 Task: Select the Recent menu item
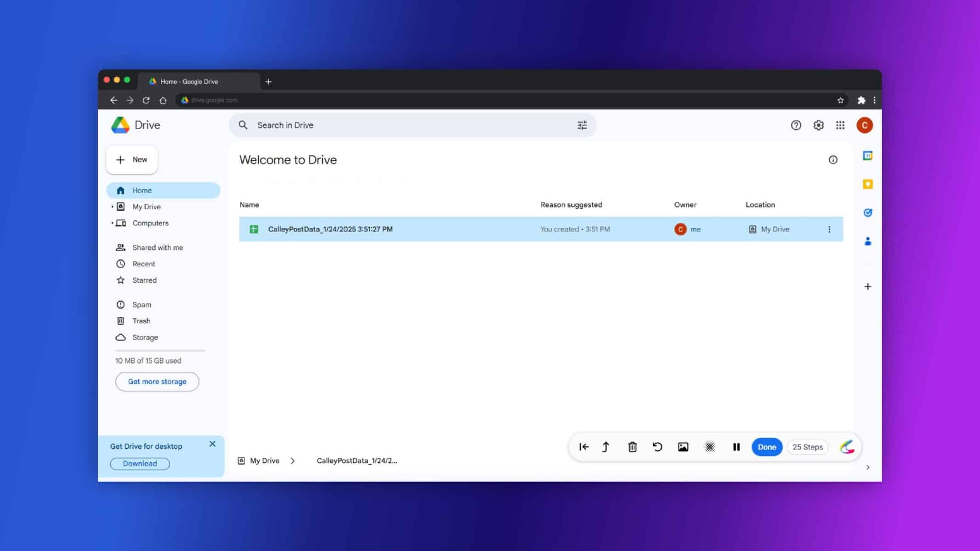click(143, 263)
